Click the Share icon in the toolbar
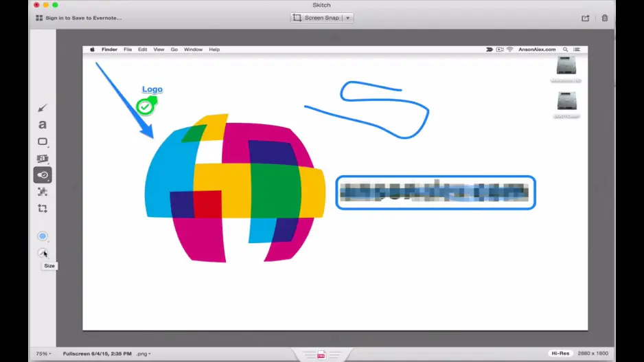Image resolution: width=644 pixels, height=362 pixels. tap(585, 18)
